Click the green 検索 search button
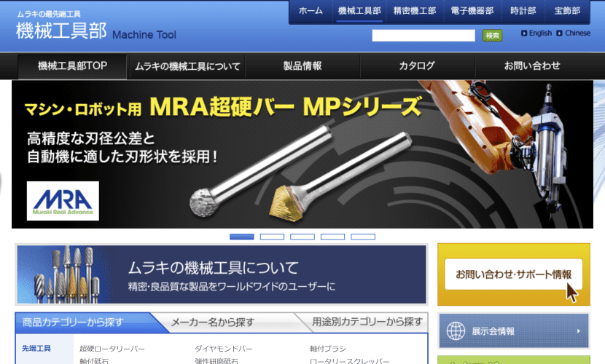Image resolution: width=605 pixels, height=364 pixels. 492,36
